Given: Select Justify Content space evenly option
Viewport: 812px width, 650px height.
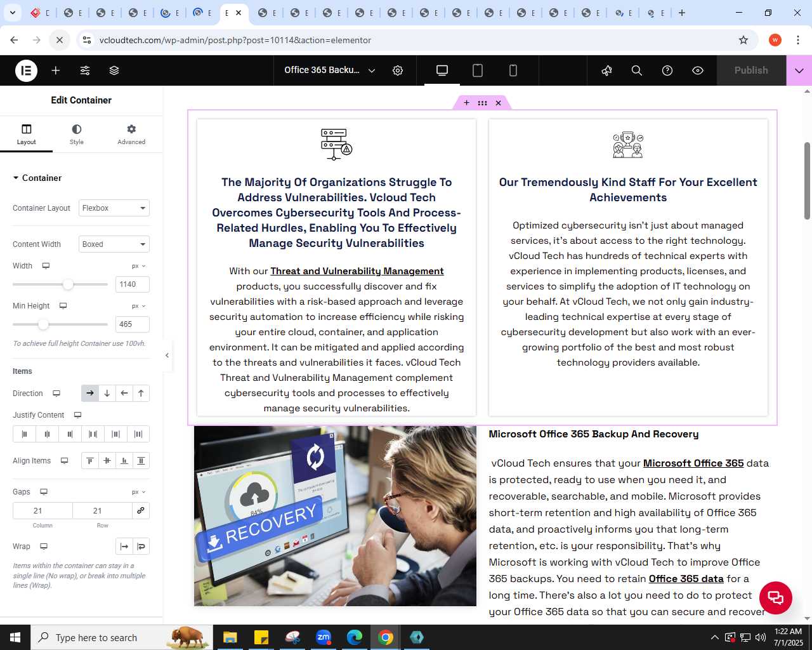Looking at the screenshot, I should coord(138,434).
